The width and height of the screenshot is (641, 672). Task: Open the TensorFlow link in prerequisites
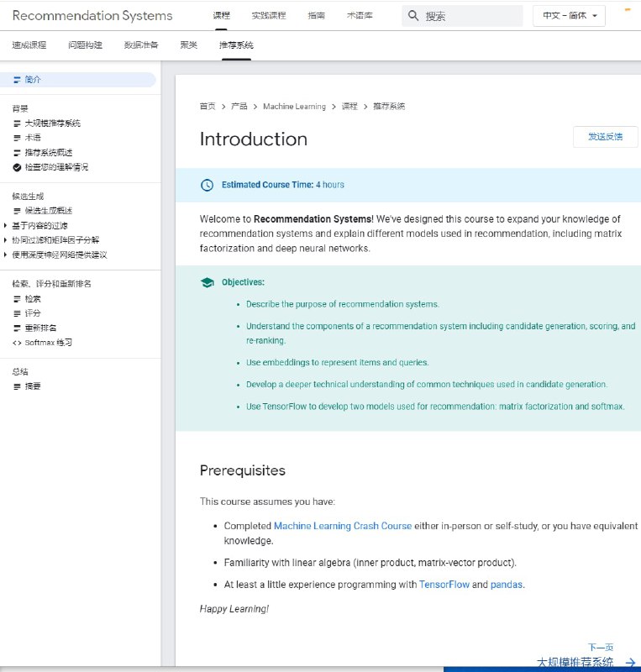point(444,585)
